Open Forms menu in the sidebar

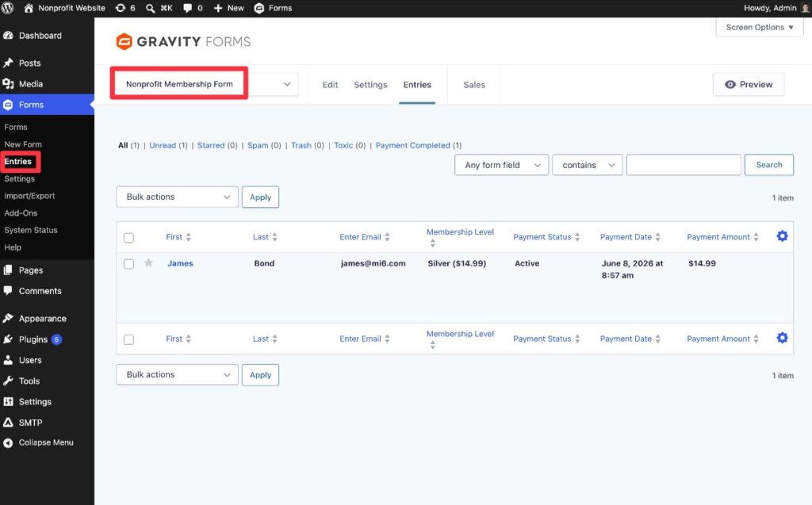47,105
